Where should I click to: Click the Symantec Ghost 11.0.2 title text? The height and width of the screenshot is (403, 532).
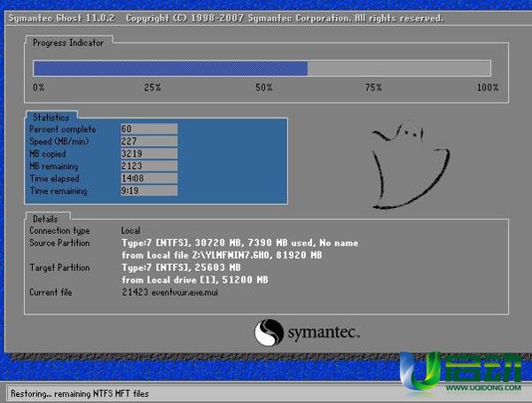tap(61, 18)
